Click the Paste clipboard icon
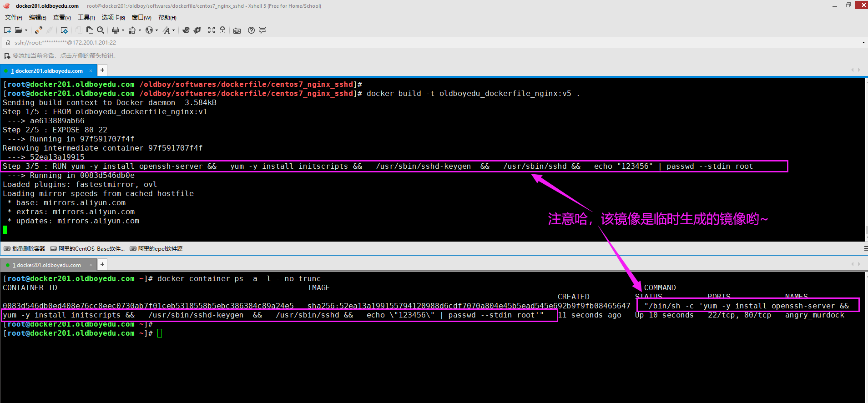 tap(90, 30)
